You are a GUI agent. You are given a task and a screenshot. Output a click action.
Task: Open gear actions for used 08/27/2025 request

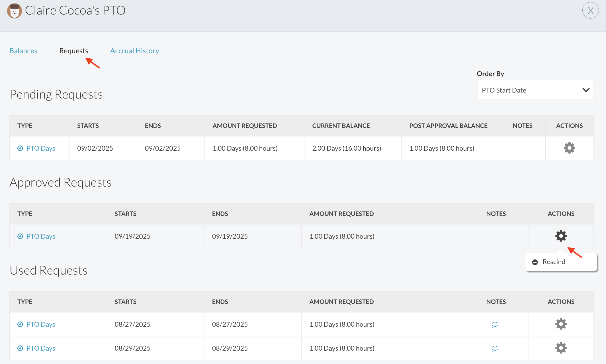(x=561, y=324)
